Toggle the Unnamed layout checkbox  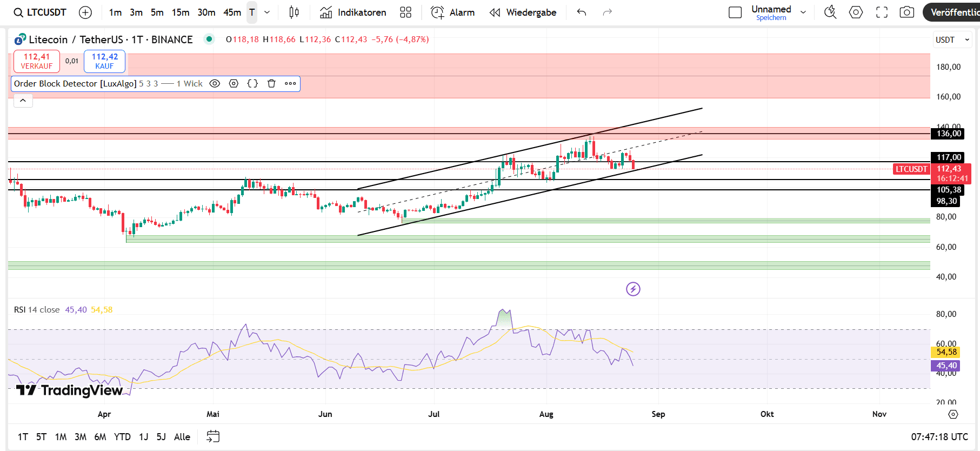[735, 12]
